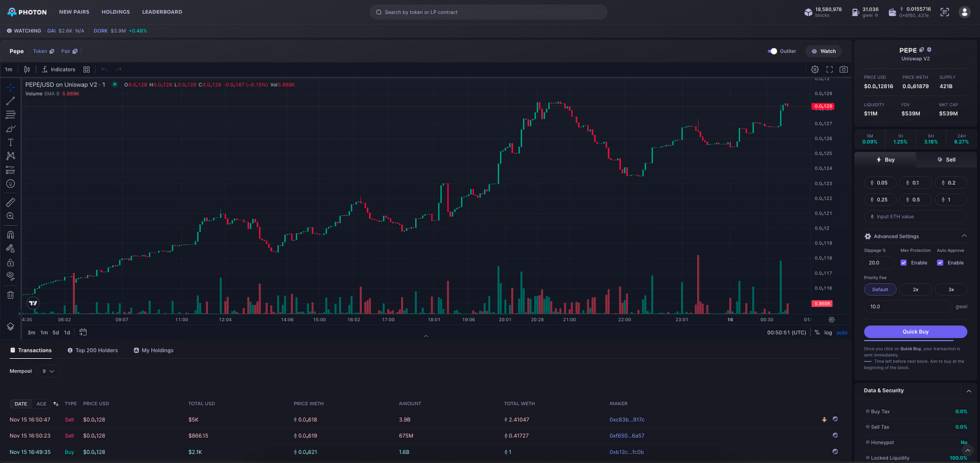Screen dimensions: 980x463
Task: Open maker address 0xc83b...917c
Action: [627, 420]
